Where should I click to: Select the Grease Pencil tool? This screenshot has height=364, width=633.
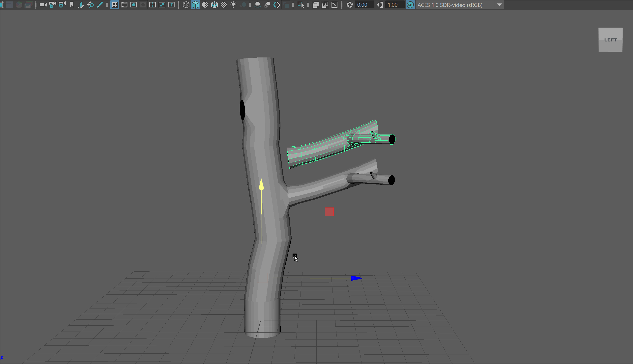(100, 5)
